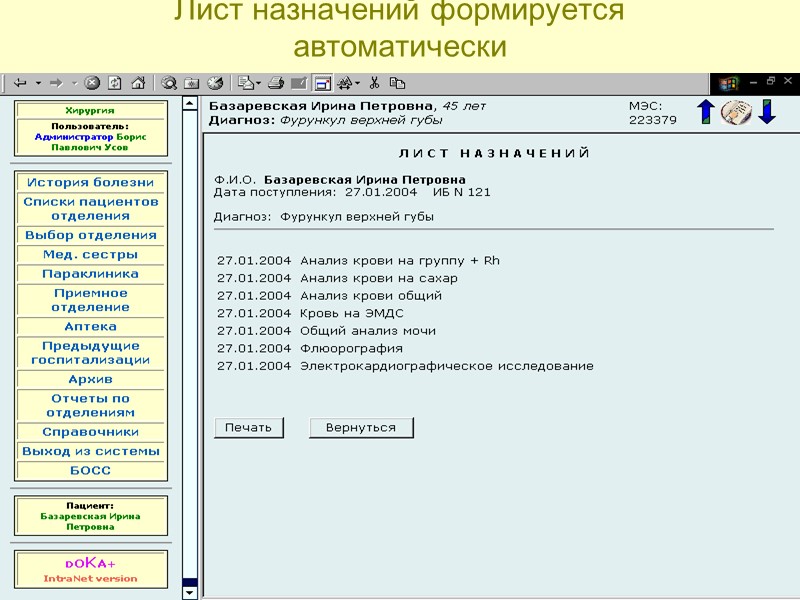Stop page loading with the Stop icon
Viewport: 800px width, 600px height.
(92, 83)
